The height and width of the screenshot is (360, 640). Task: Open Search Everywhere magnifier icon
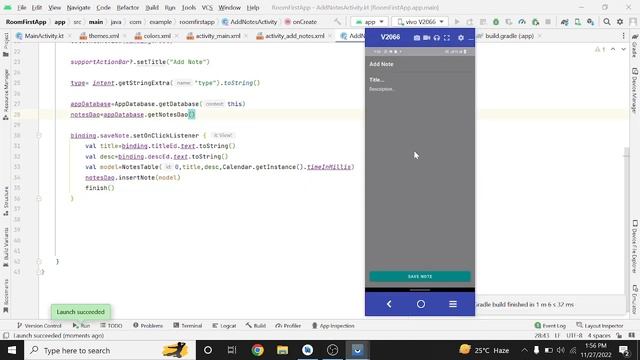607,22
